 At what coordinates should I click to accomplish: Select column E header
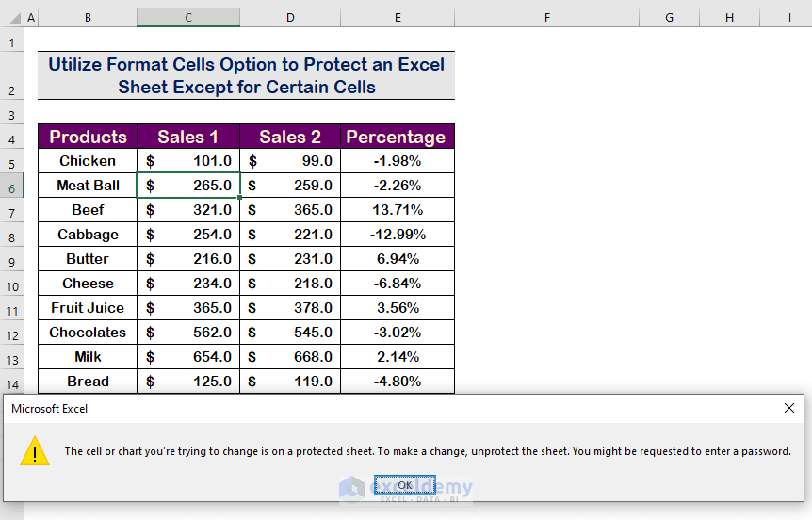[398, 17]
